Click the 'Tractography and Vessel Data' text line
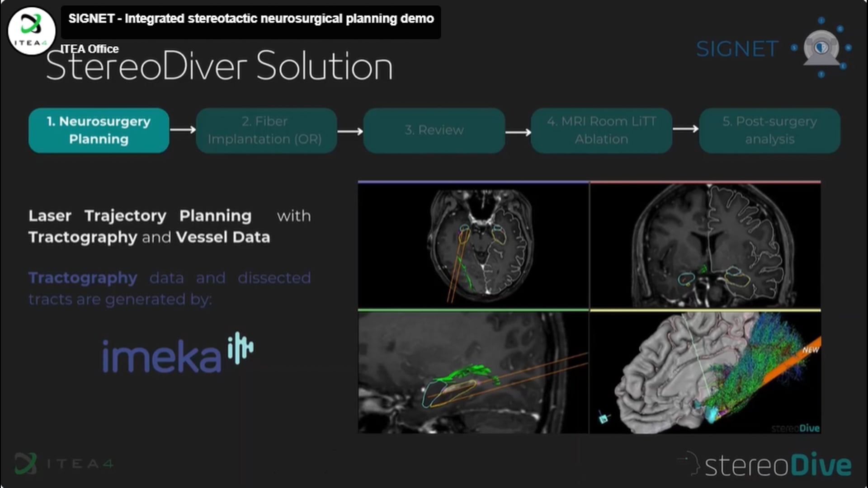Image resolution: width=868 pixels, height=488 pixels. pos(149,237)
